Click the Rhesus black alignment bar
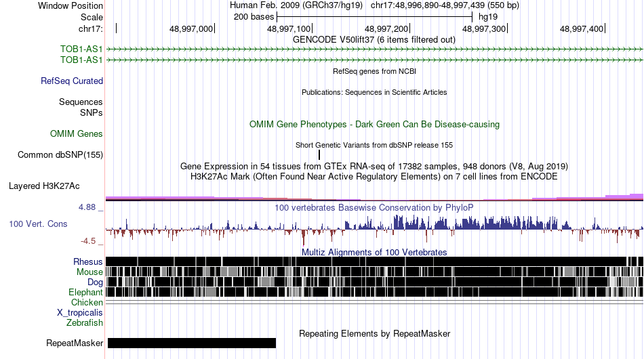 point(374,261)
